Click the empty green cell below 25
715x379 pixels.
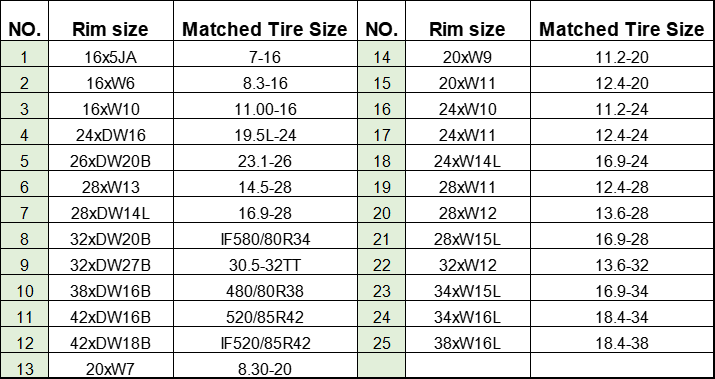382,366
